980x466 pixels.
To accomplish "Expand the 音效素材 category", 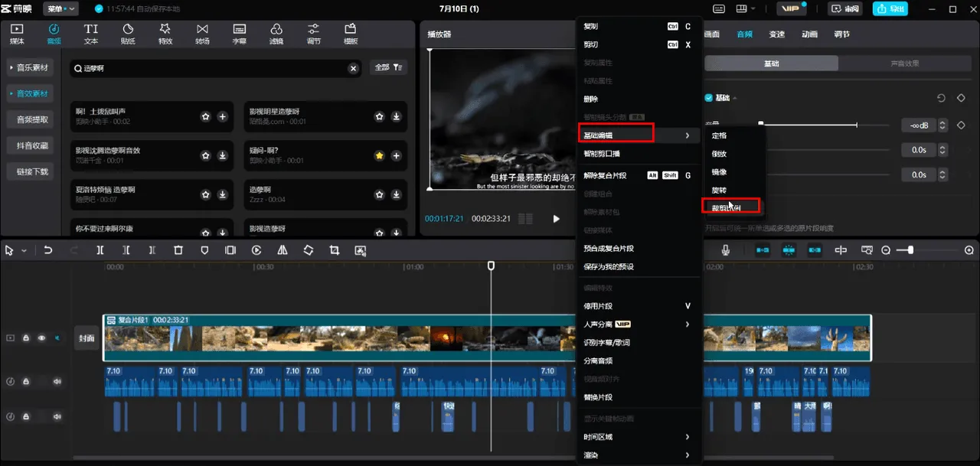I will point(28,93).
